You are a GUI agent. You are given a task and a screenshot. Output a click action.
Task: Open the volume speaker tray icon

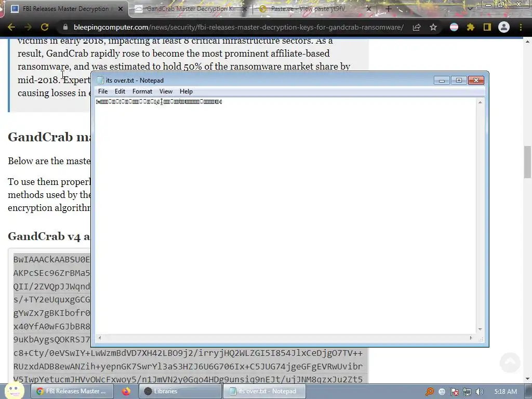(479, 392)
